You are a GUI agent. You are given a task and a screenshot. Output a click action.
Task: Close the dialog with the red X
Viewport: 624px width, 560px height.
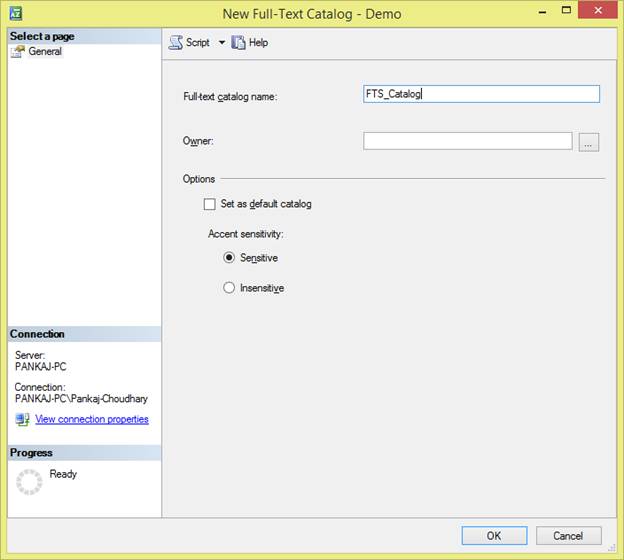pos(598,10)
